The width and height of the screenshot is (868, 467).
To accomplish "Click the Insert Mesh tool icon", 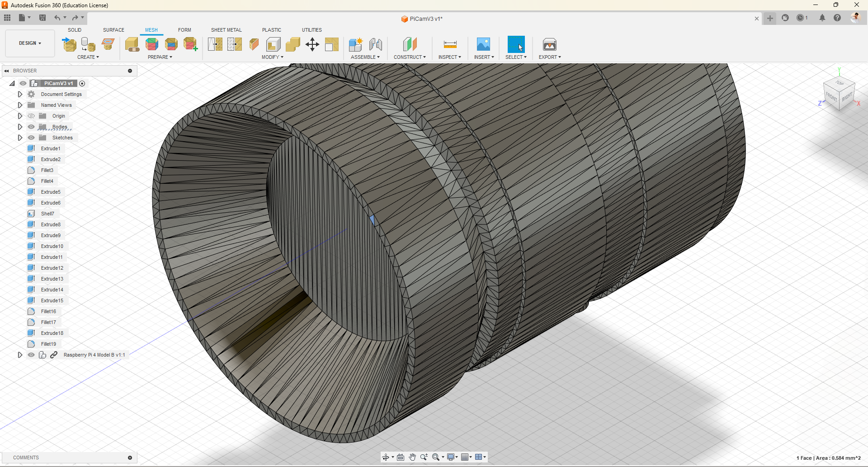I will coord(69,44).
